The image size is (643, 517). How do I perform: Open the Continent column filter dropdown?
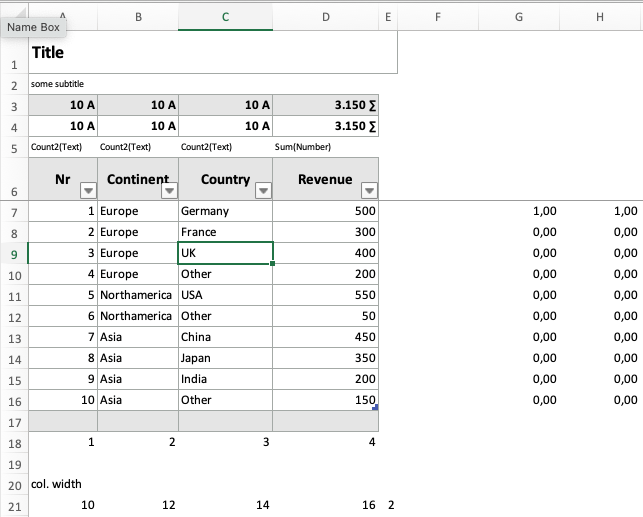[169, 190]
